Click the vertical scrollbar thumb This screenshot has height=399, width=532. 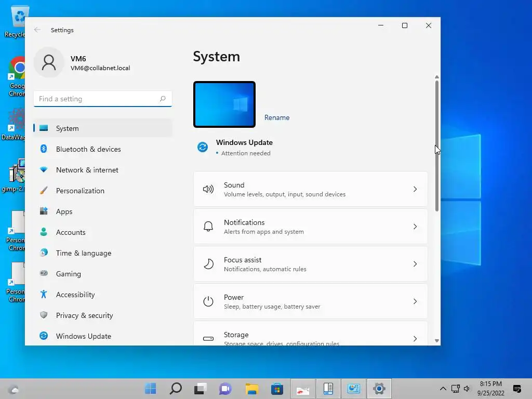point(436,146)
